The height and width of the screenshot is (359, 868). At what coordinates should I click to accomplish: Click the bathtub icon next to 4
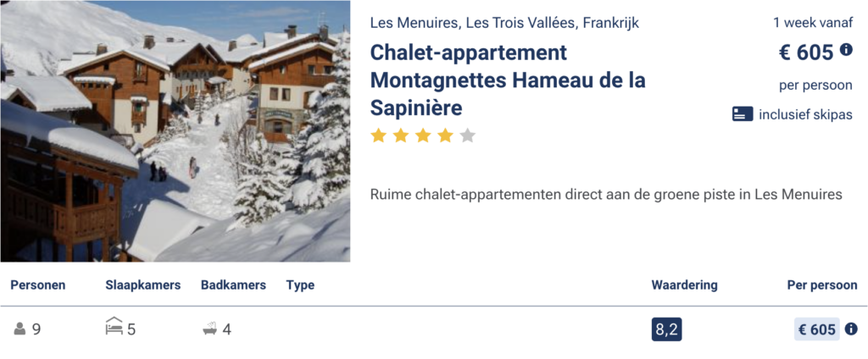pos(209,329)
